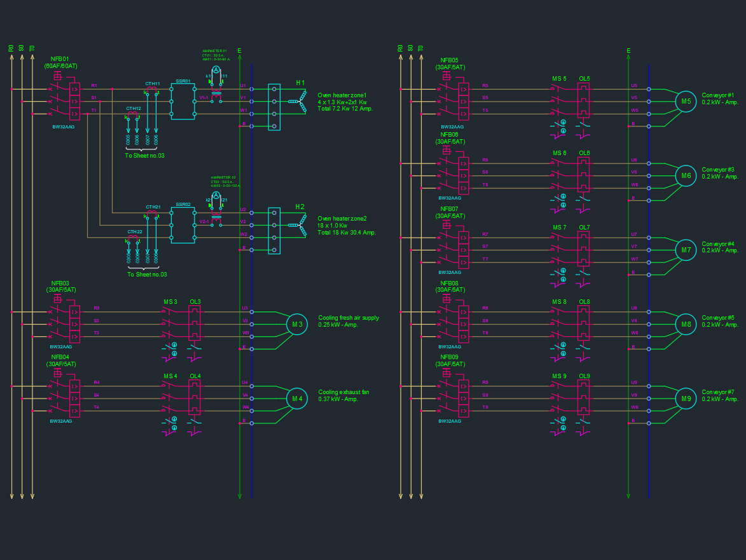This screenshot has height=560, width=746.
Task: Click the 'Conveyor #7' label
Action: click(x=718, y=392)
